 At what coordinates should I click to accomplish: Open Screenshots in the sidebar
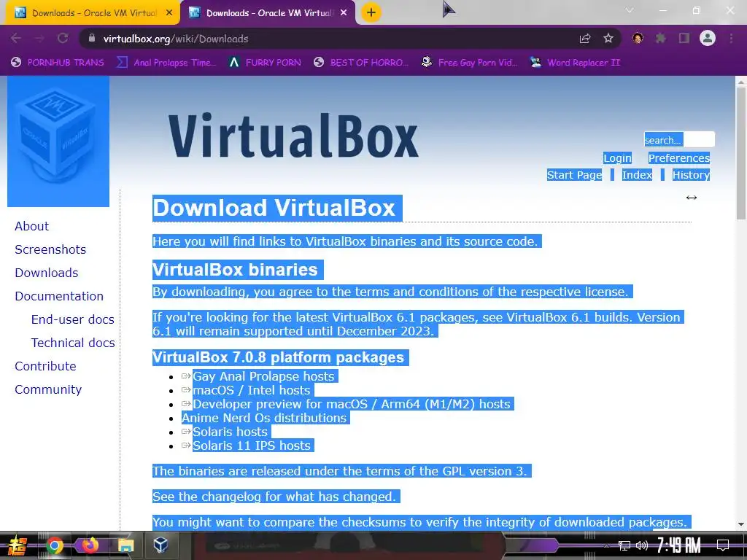pos(50,249)
